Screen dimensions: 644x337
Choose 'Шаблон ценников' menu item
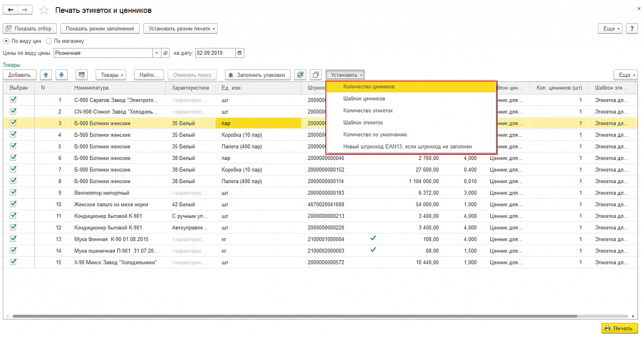coord(411,99)
